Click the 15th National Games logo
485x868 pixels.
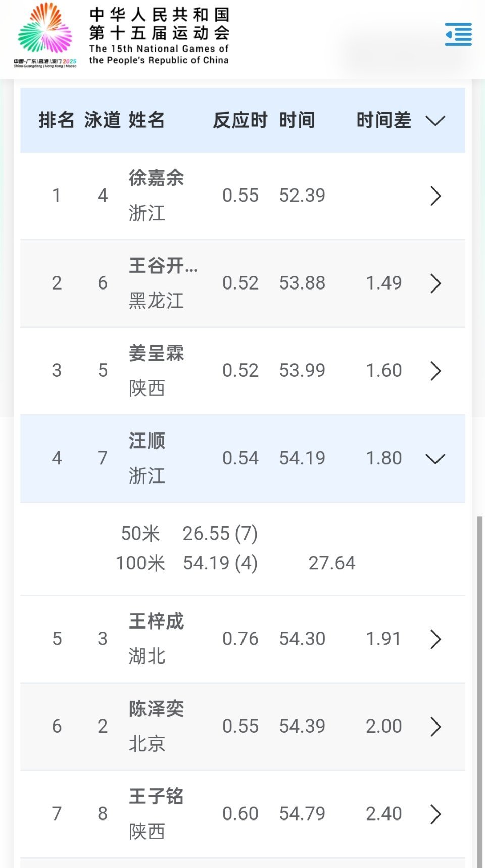(45, 34)
